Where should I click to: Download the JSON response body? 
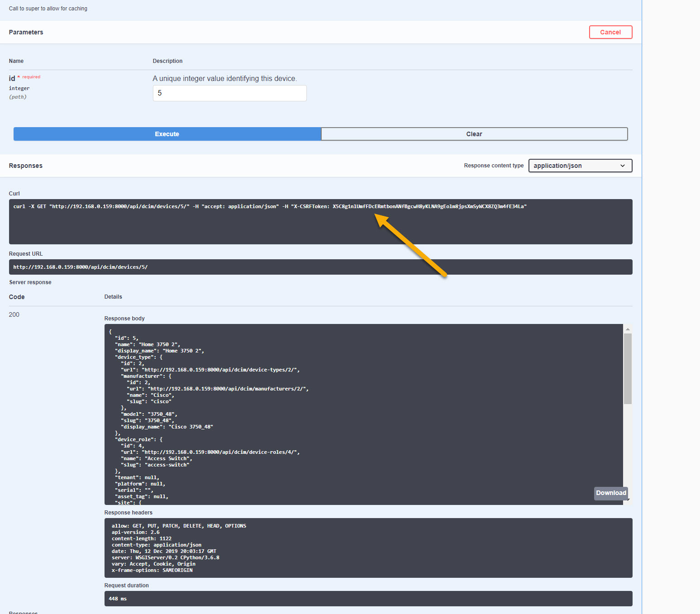[611, 493]
